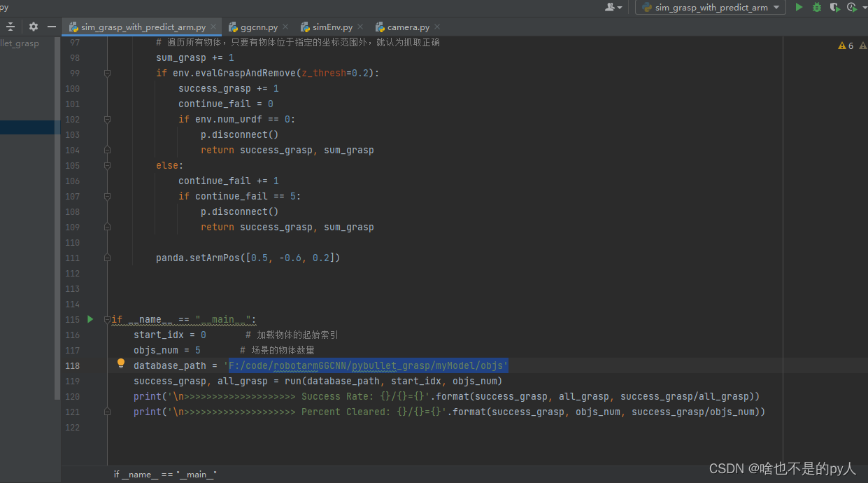This screenshot has width=868, height=483.
Task: Open project panel settings gear
Action: pyautogui.click(x=32, y=25)
